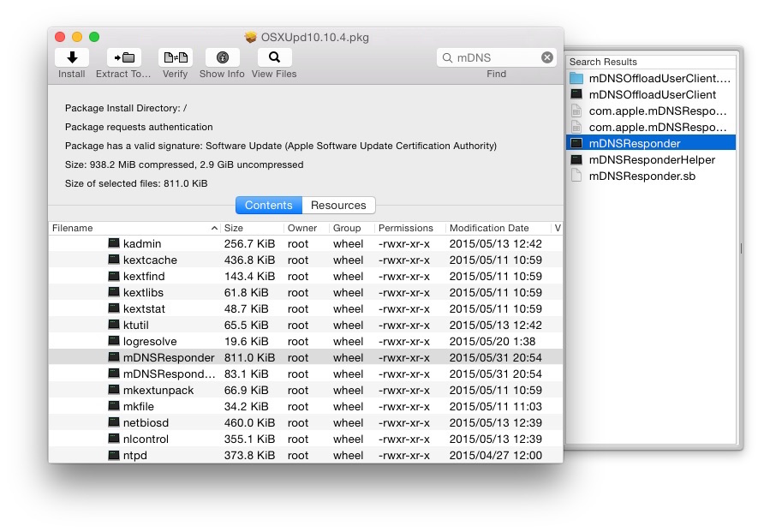Select the ntpd file icon
Image resolution: width=758 pixels, height=532 pixels.
pyautogui.click(x=114, y=455)
